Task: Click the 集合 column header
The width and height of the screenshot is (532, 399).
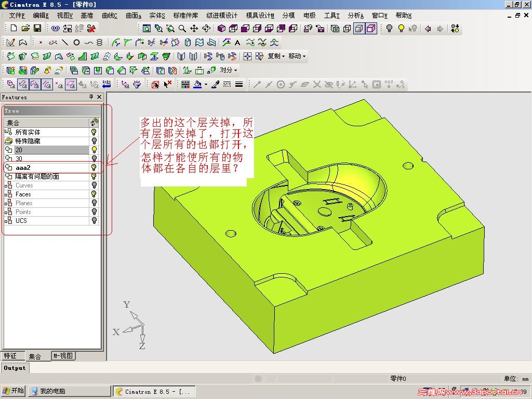Action: coord(46,123)
